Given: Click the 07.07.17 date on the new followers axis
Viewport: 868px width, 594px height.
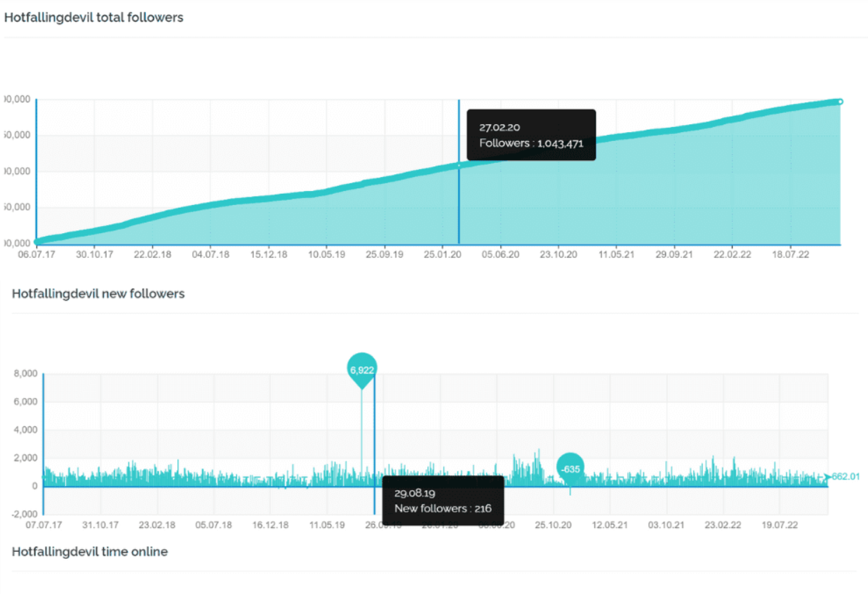Looking at the screenshot, I should point(44,524).
